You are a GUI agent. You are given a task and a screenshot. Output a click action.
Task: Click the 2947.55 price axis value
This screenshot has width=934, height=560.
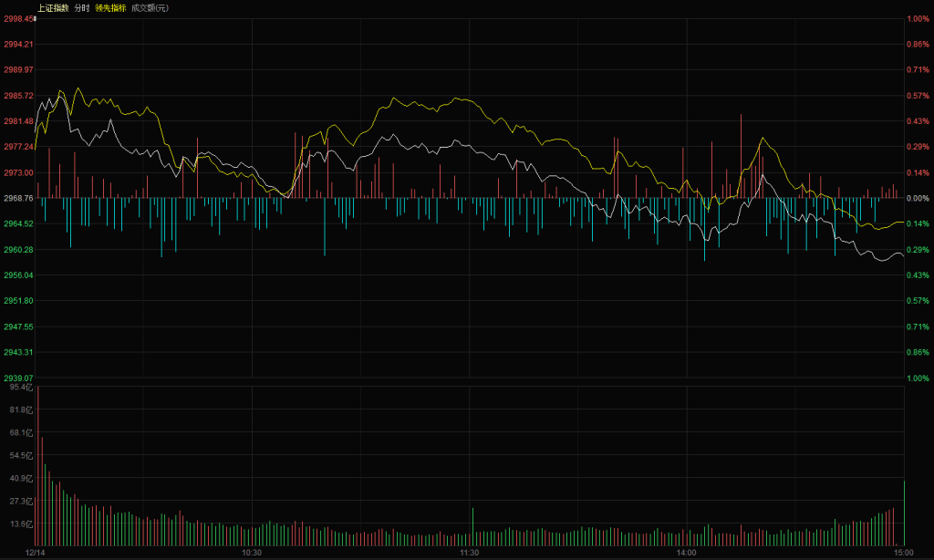[x=18, y=327]
